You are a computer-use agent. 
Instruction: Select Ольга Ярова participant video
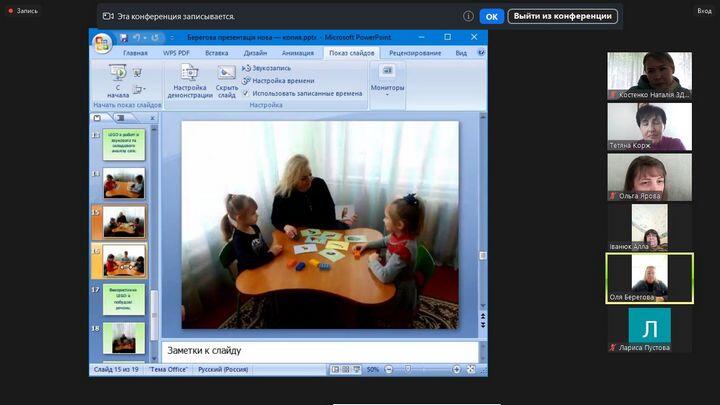click(649, 177)
